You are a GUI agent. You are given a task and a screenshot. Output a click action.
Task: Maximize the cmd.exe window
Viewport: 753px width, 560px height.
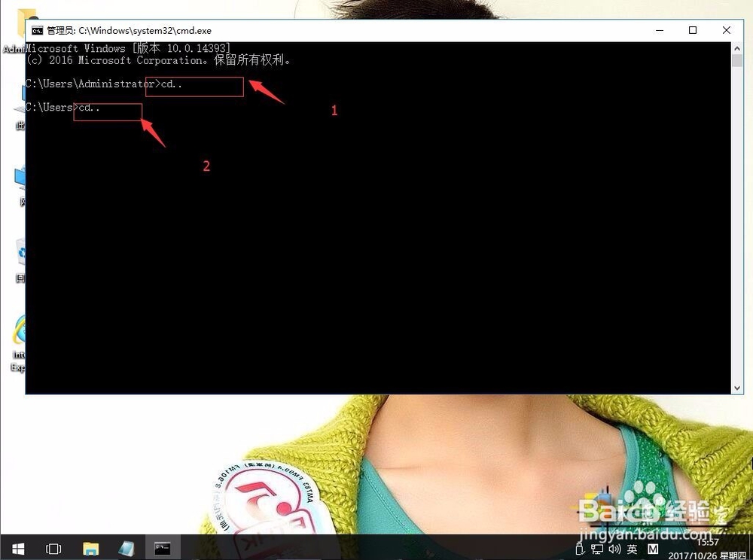click(693, 30)
